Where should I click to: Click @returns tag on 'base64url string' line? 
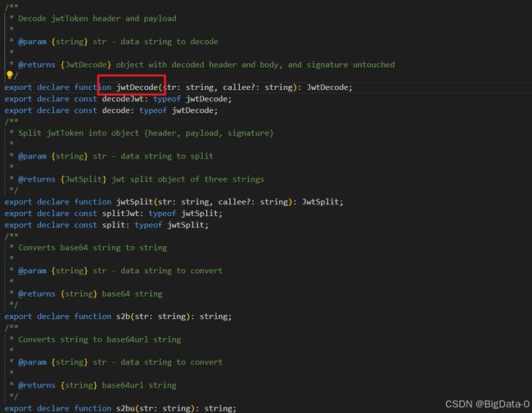37,385
